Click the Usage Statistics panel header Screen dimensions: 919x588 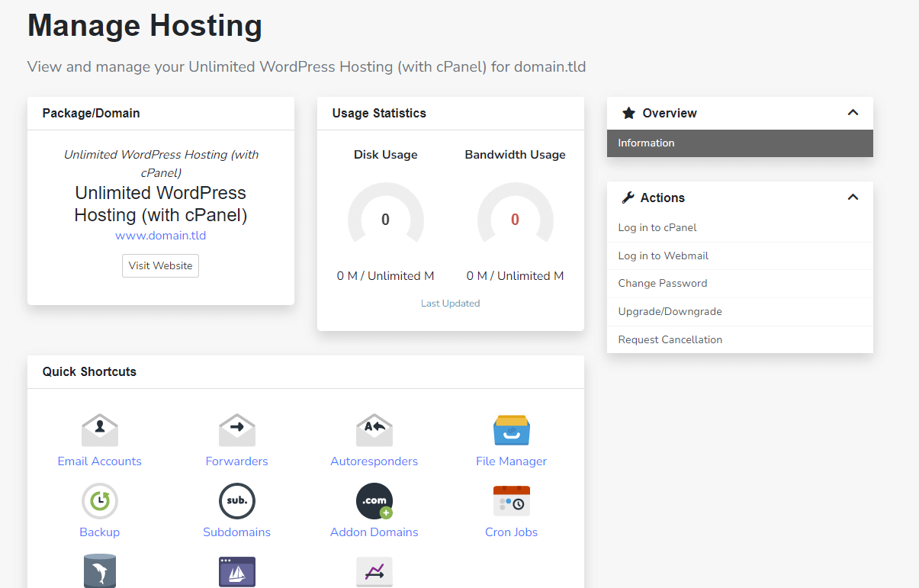tap(451, 114)
